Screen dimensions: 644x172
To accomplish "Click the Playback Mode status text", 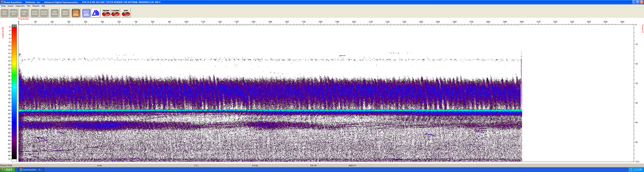I will [6, 165].
